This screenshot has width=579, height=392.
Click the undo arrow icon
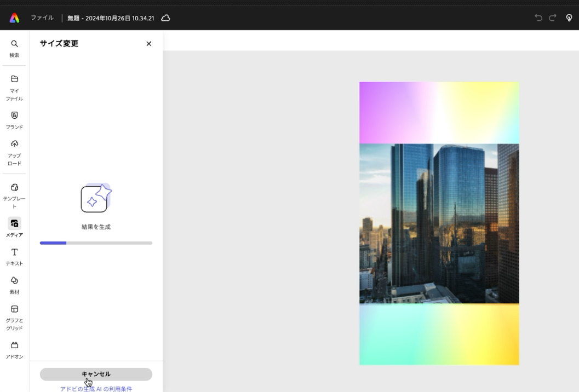[x=538, y=18]
